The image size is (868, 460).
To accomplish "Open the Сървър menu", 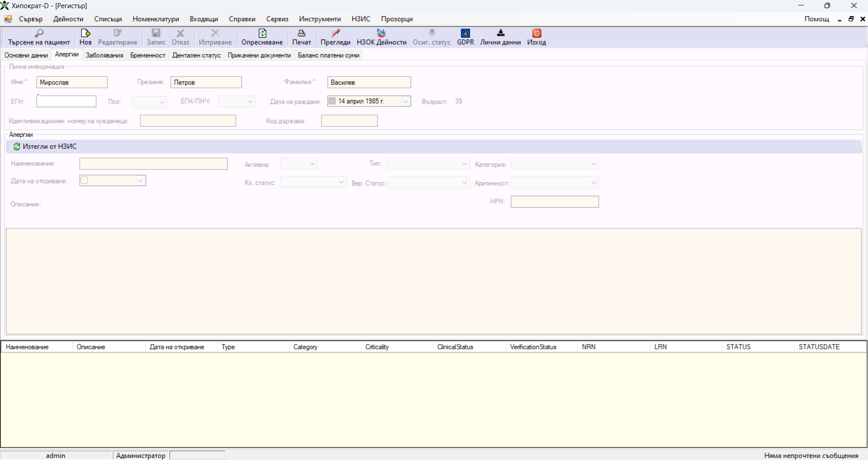I will (31, 19).
